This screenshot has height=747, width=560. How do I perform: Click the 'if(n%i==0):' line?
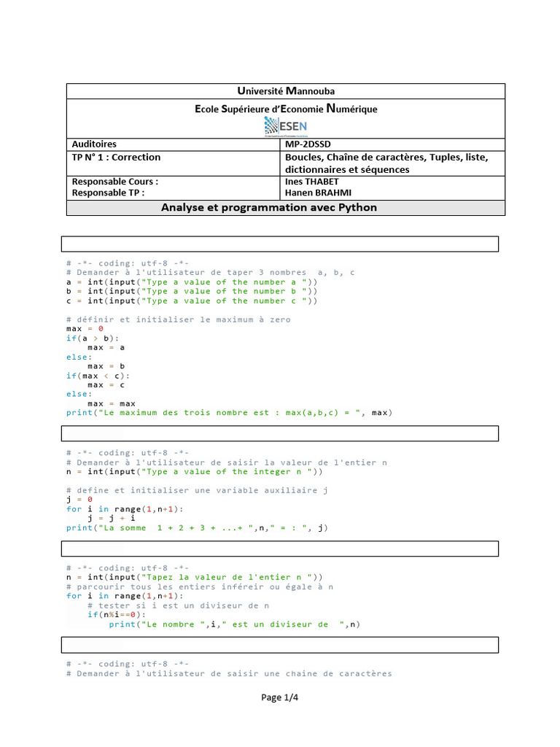(x=117, y=614)
